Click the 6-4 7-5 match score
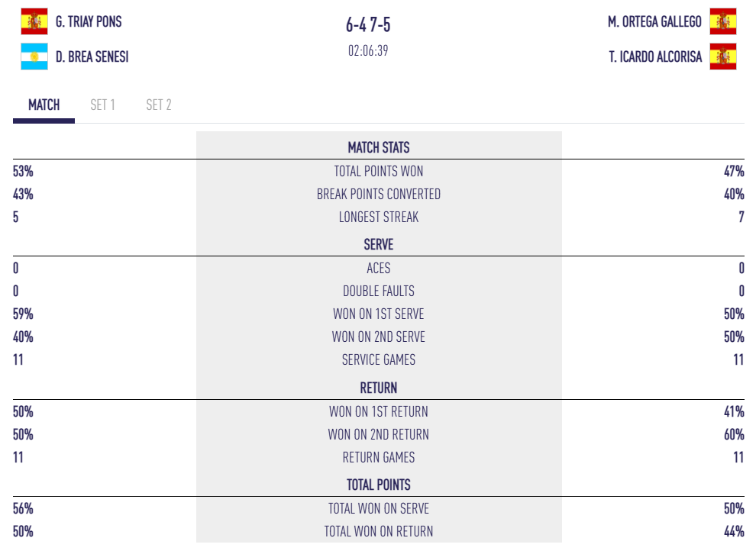The width and height of the screenshot is (756, 554). tap(368, 25)
